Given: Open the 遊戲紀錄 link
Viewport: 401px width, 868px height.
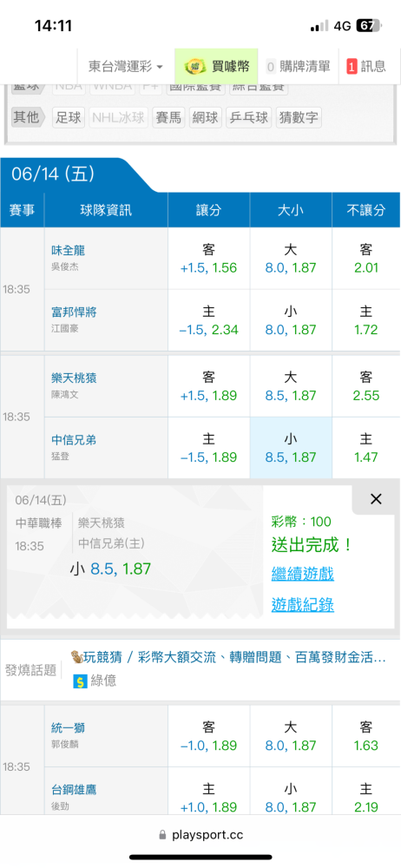Looking at the screenshot, I should [302, 604].
